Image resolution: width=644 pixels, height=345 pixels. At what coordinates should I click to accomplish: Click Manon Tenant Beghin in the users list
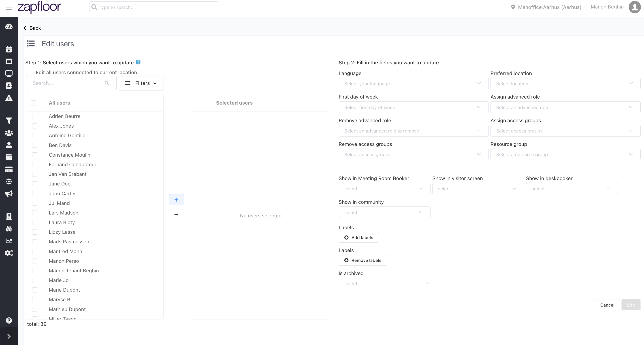(74, 271)
